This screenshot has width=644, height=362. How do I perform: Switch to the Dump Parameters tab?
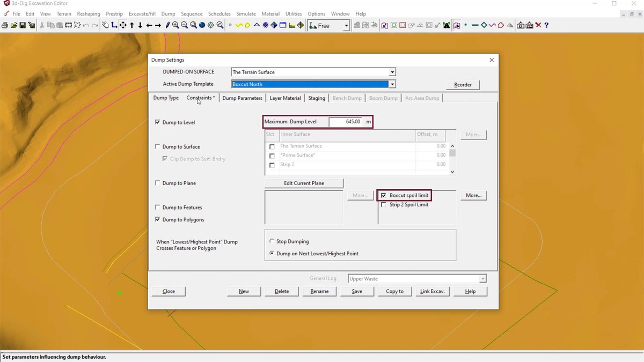tap(242, 98)
